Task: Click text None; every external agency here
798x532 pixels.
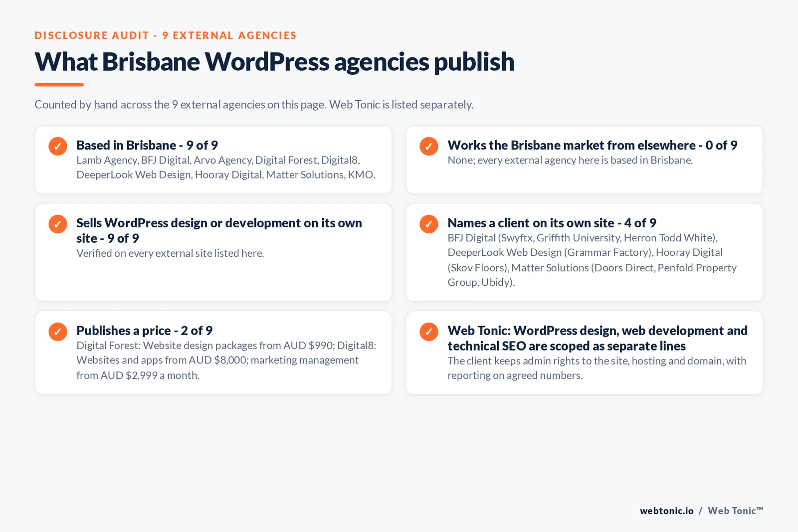Action: coord(570,160)
